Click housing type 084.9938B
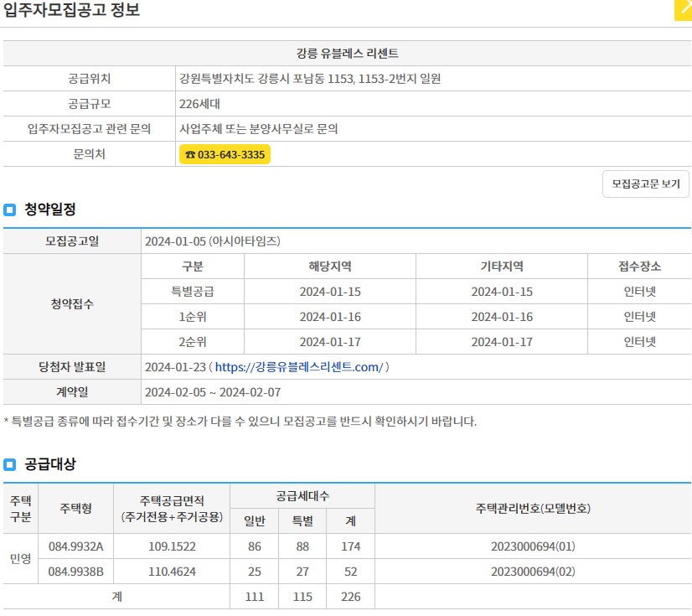 tap(76, 572)
